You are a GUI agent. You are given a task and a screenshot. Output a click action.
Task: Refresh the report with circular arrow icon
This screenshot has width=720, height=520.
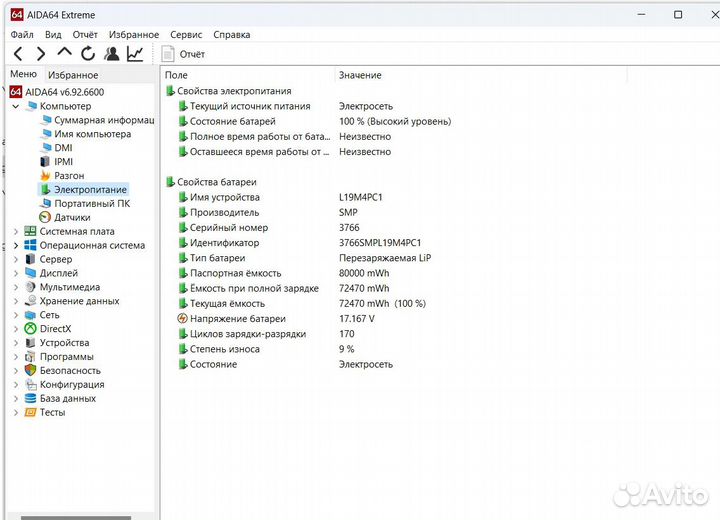[88, 54]
